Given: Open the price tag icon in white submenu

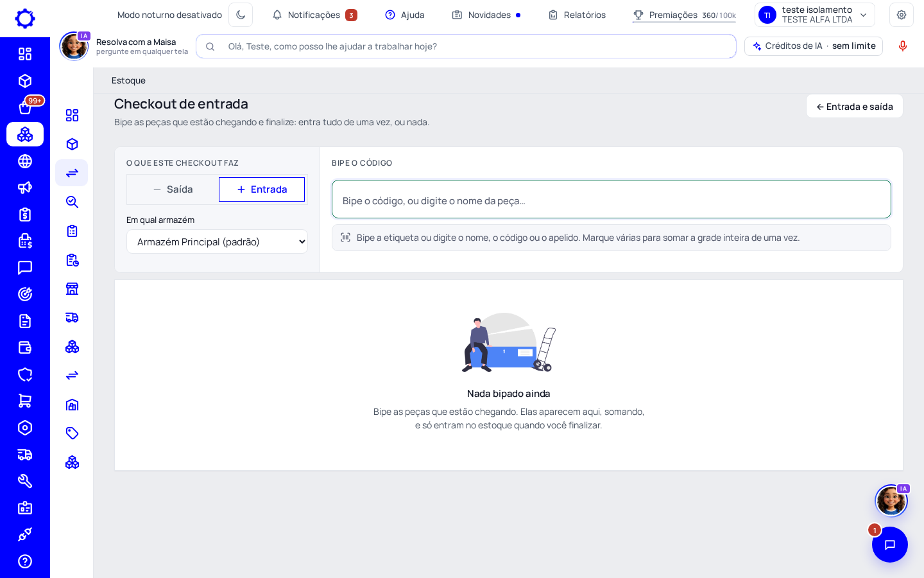Looking at the screenshot, I should click(72, 433).
